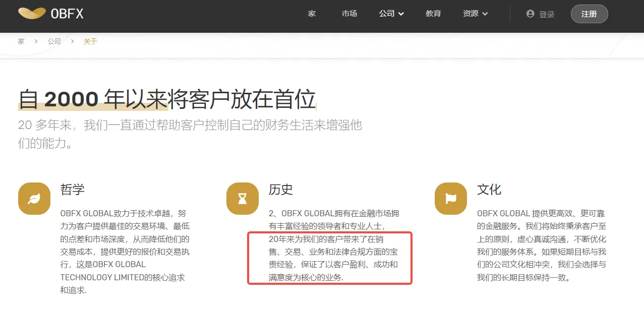Click the 历史 section heading
Image resolution: width=644 pixels, height=311 pixels.
(281, 190)
